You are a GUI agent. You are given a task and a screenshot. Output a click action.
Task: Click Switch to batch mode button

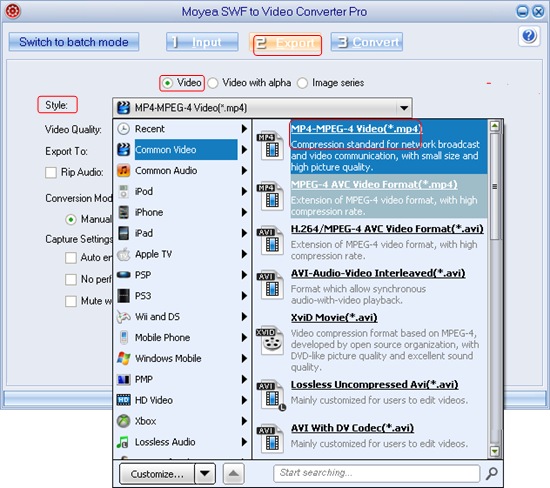click(x=74, y=42)
